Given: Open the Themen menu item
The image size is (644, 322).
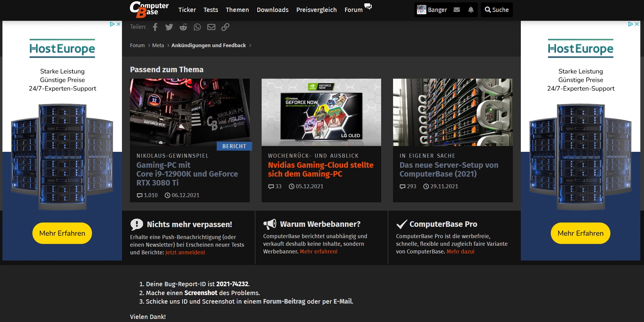Looking at the screenshot, I should pyautogui.click(x=237, y=10).
